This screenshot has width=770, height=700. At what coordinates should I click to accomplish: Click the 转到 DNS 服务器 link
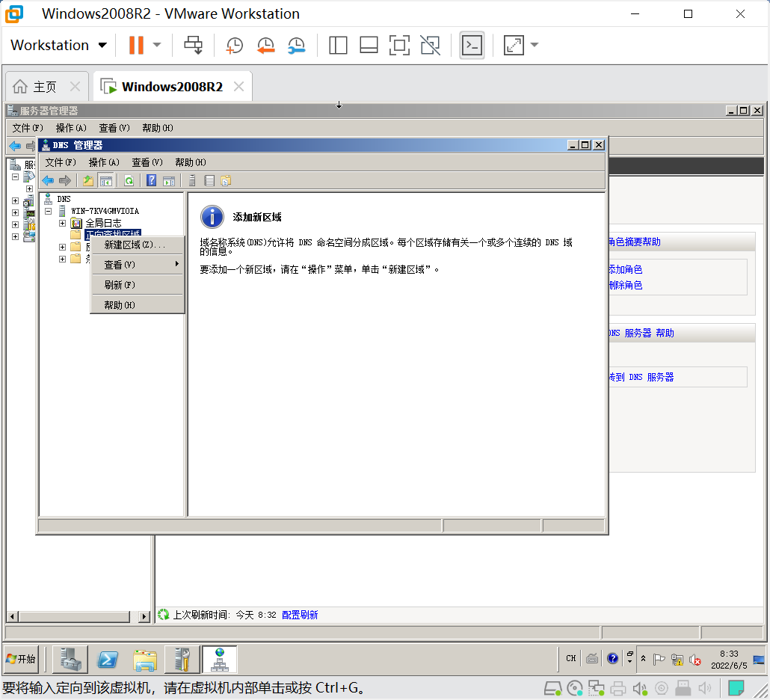(x=641, y=377)
